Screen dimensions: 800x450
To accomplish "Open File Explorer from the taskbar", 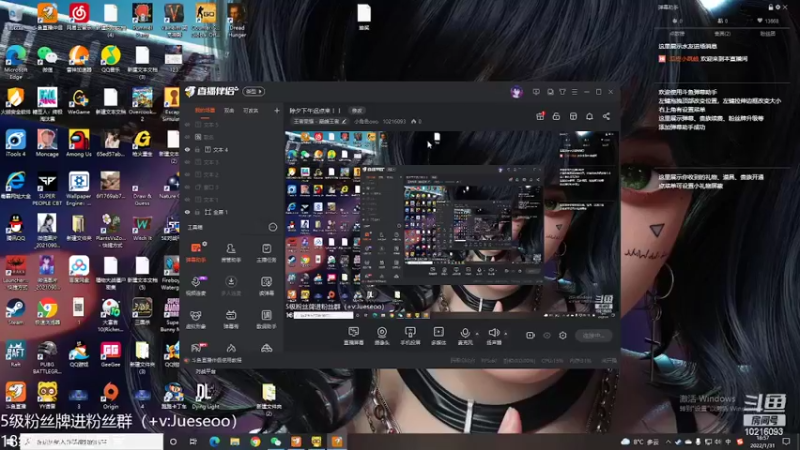I will click(x=235, y=442).
